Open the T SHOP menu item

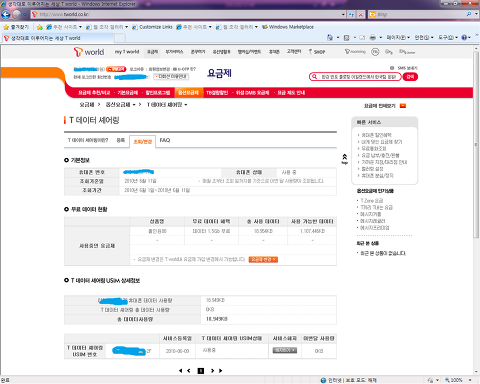coord(317,52)
